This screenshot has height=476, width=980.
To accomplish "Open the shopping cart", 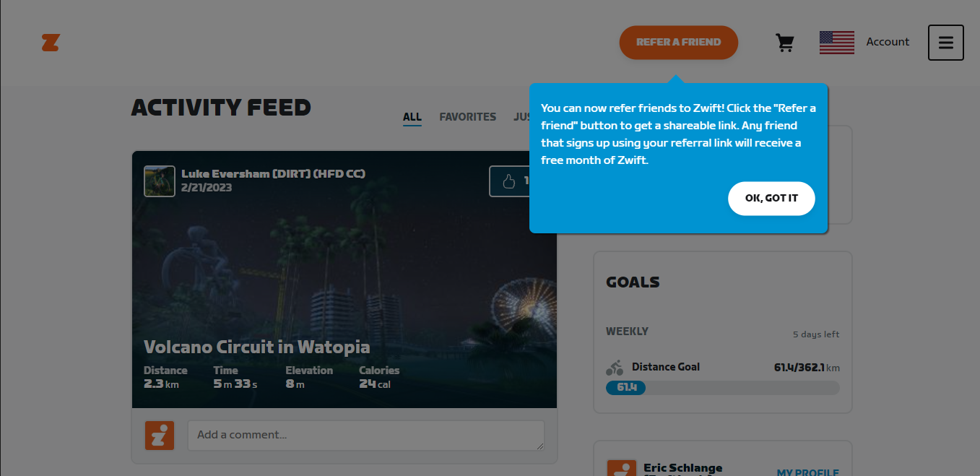I will (785, 42).
